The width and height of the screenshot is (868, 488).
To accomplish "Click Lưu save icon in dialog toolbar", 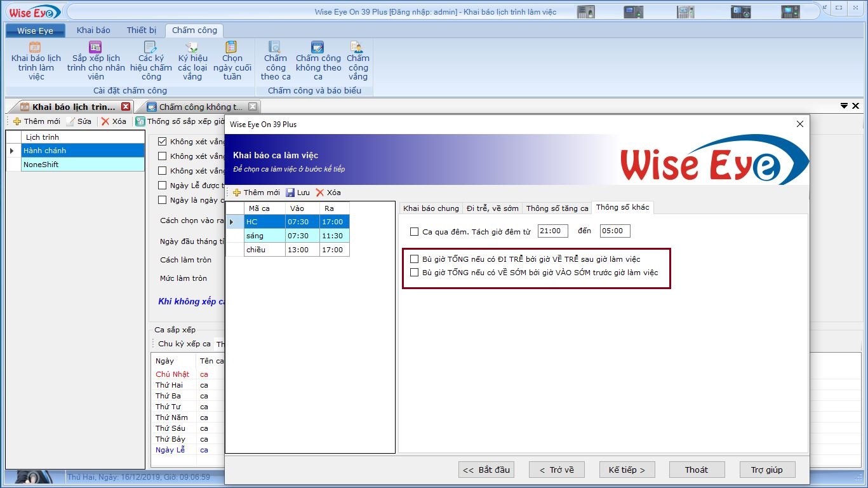I will point(290,193).
